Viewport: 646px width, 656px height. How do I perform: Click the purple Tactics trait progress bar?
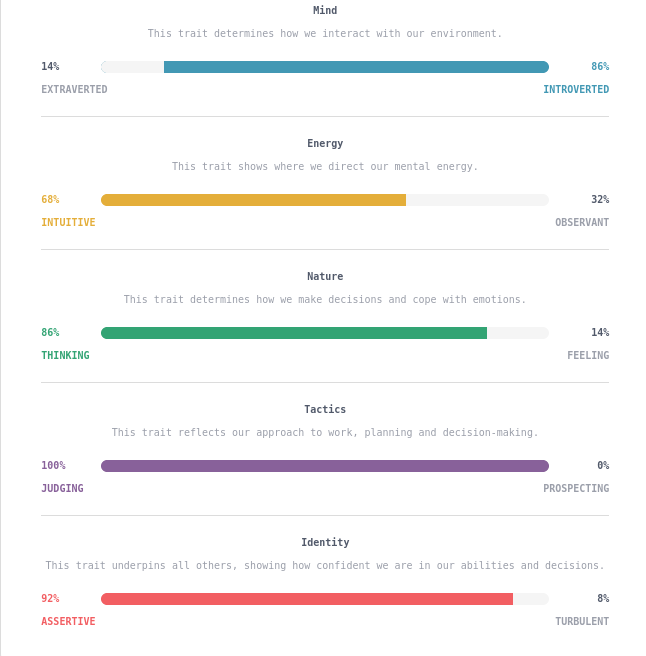(325, 466)
